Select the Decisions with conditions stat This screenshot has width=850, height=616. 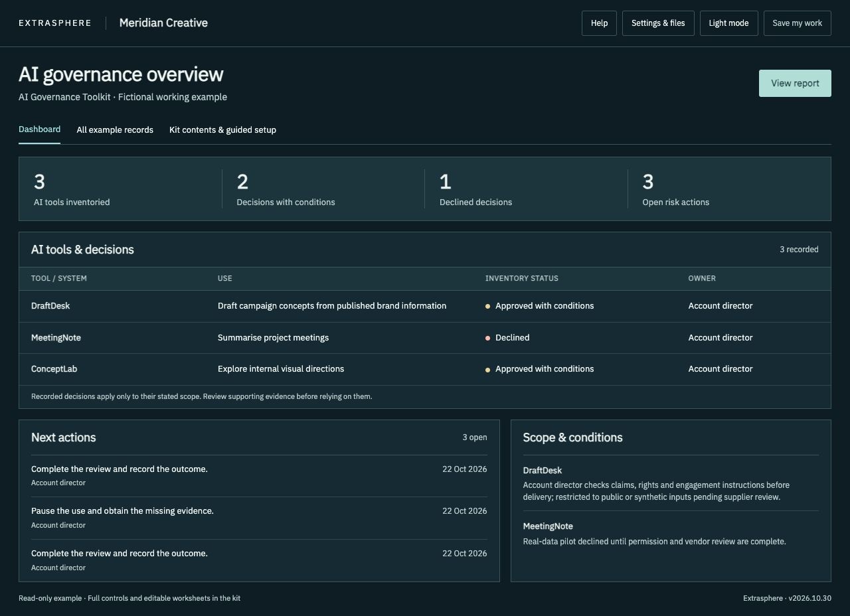pyautogui.click(x=323, y=189)
